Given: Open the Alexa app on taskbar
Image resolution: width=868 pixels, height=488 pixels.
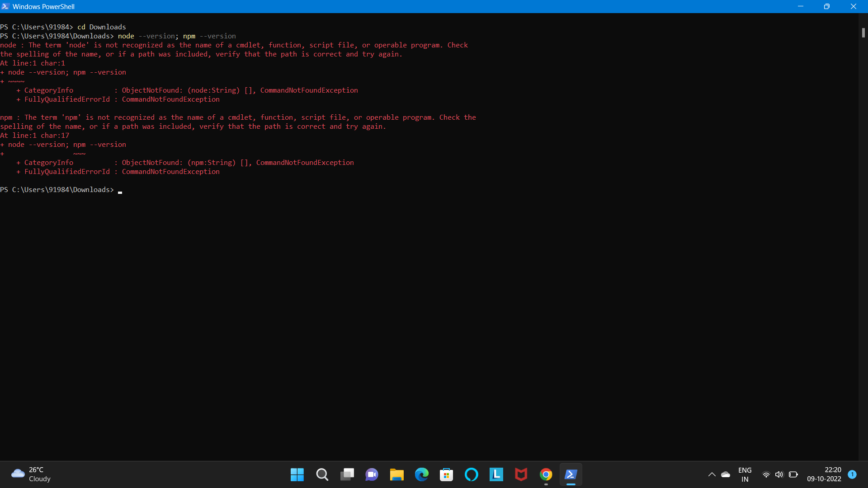Looking at the screenshot, I should 471,474.
